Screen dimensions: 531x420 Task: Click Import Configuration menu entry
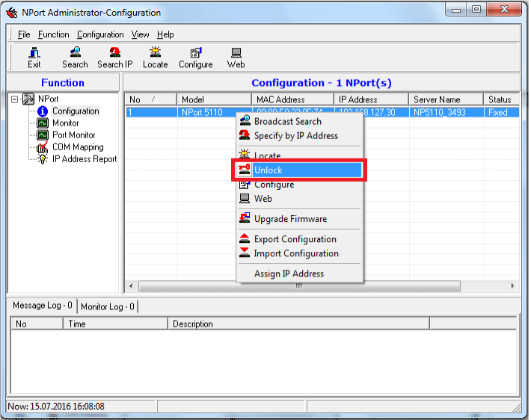296,253
